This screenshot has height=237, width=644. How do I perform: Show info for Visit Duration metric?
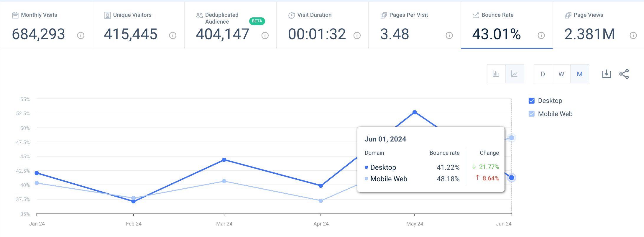tap(357, 36)
